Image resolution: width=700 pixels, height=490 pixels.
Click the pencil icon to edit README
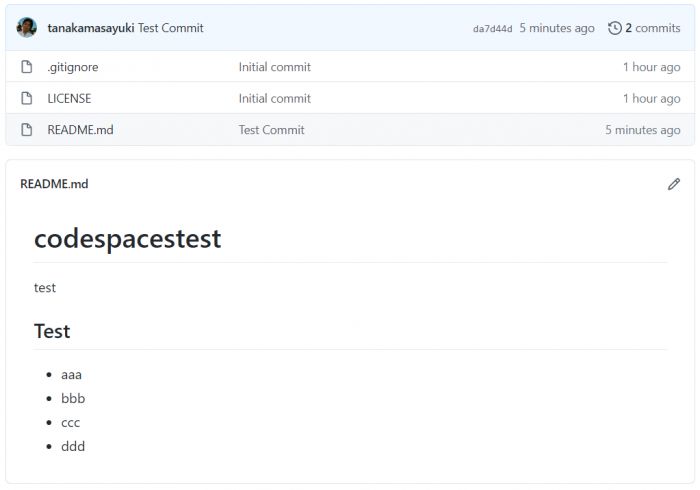coord(674,184)
